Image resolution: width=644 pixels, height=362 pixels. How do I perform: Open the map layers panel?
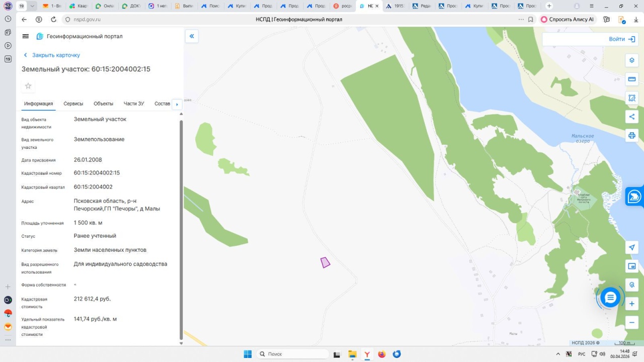click(632, 60)
